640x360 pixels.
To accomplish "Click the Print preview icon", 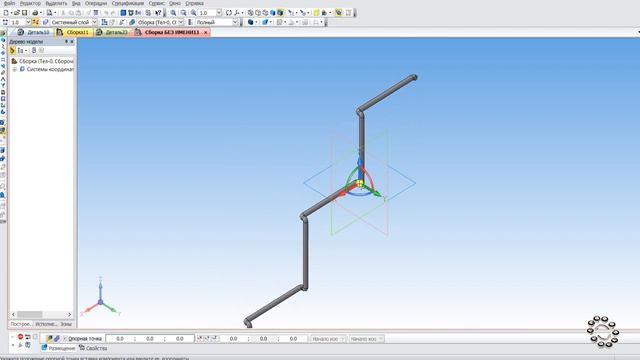I will 49,13.
